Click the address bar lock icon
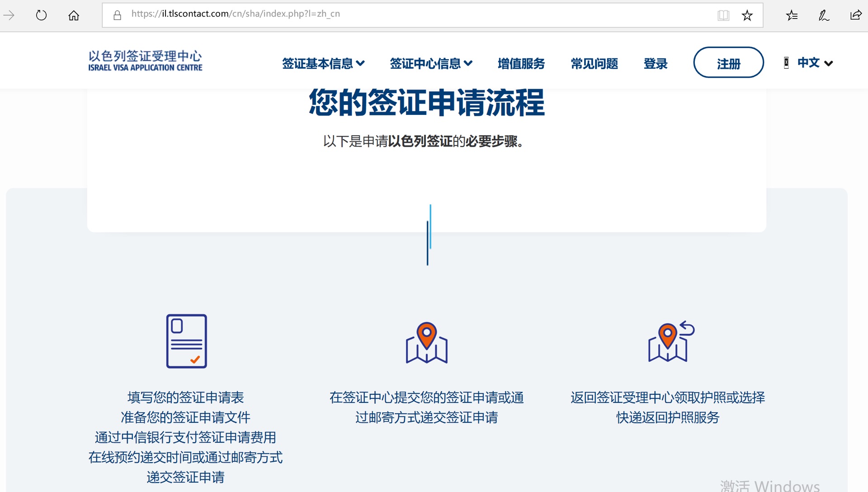This screenshot has height=492, width=868. [x=117, y=15]
